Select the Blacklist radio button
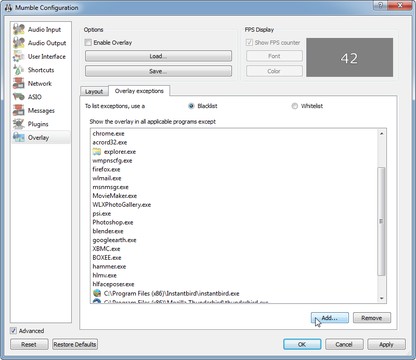The width and height of the screenshot is (416, 360). [191, 106]
